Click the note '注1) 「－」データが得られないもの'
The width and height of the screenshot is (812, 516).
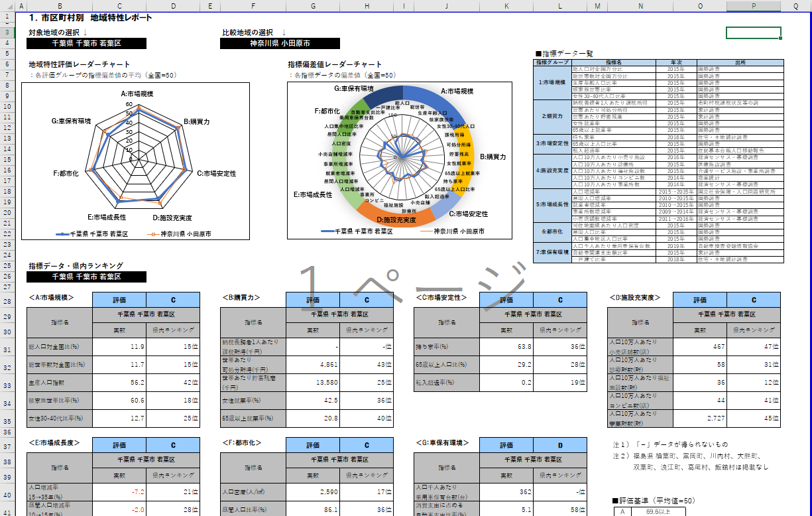(670, 444)
